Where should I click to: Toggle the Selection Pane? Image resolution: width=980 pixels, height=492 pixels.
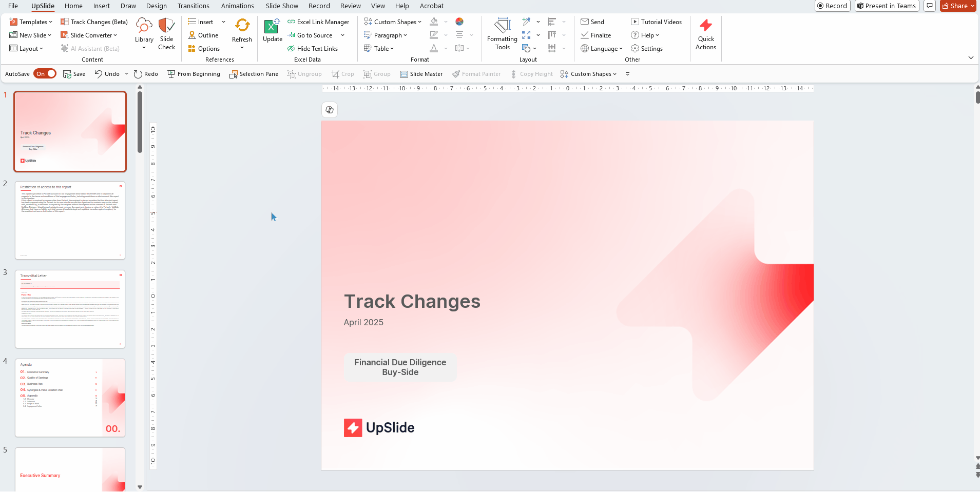254,74
